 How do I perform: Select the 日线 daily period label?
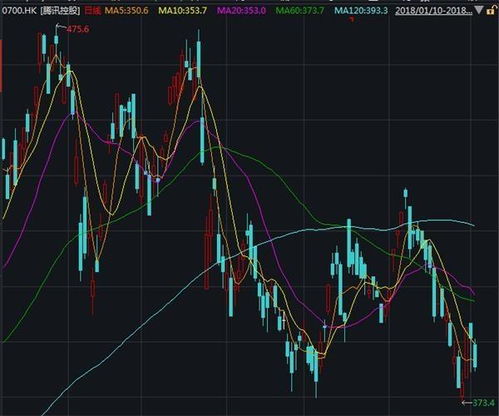pos(92,11)
